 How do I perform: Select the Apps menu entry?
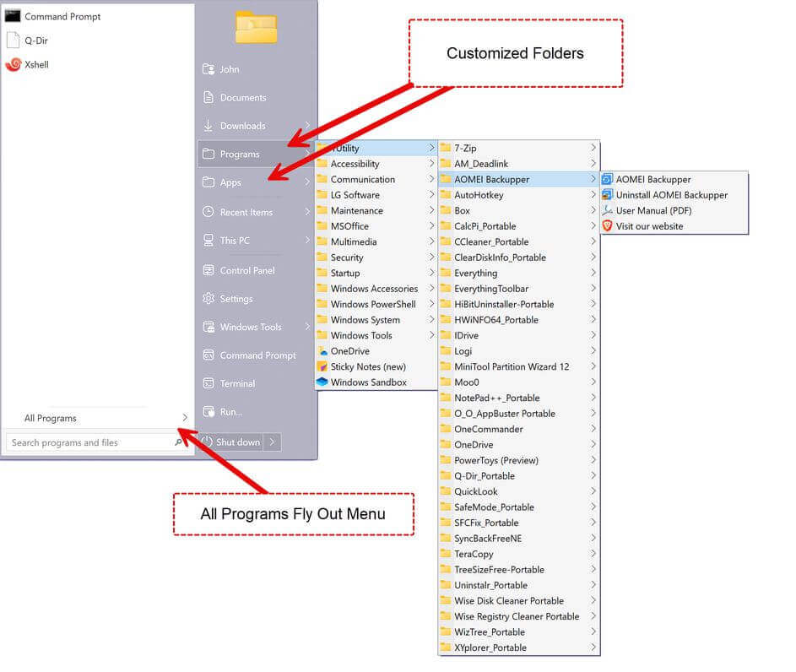point(256,182)
